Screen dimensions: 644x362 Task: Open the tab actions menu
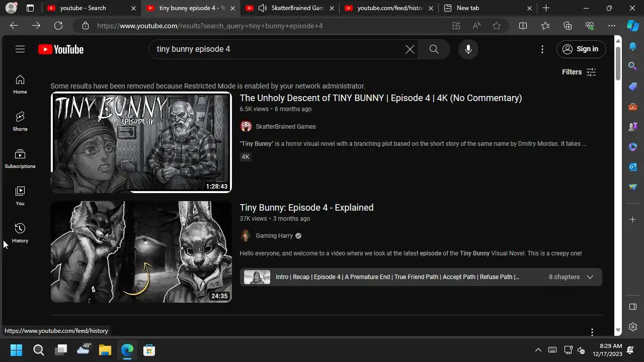[30, 8]
